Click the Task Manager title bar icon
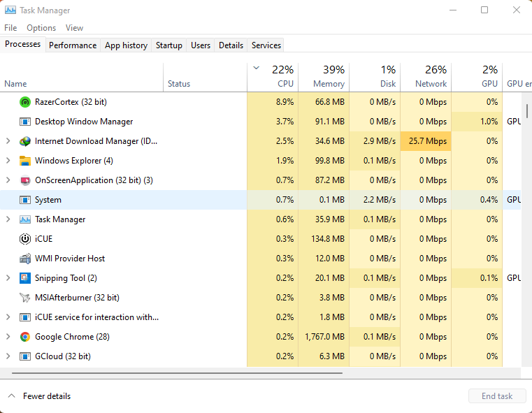 pyautogui.click(x=10, y=10)
